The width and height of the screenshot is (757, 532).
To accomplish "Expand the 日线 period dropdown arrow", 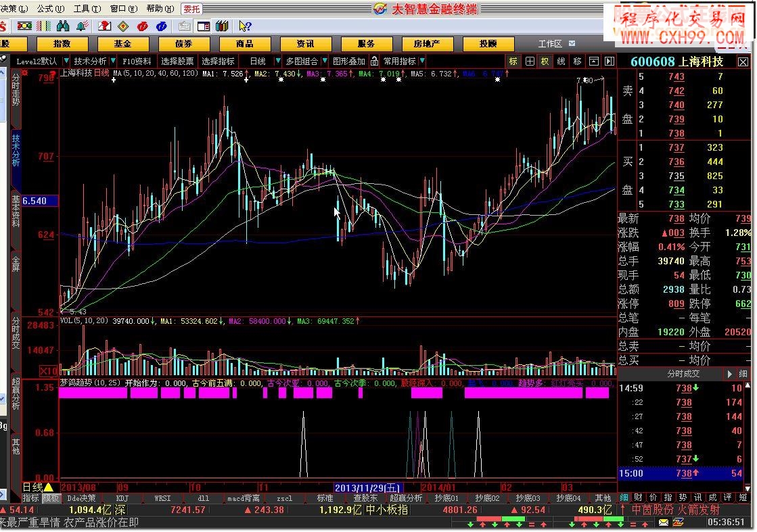I will tap(277, 61).
